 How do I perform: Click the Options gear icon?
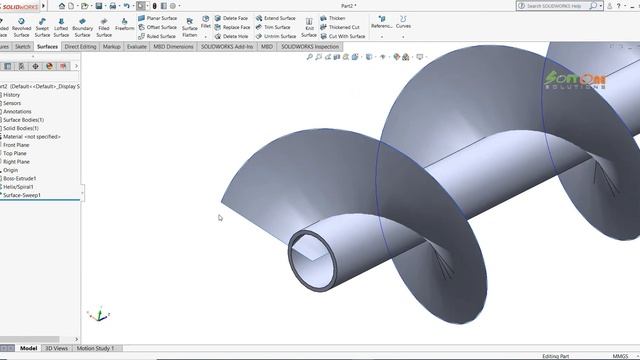pyautogui.click(x=173, y=6)
